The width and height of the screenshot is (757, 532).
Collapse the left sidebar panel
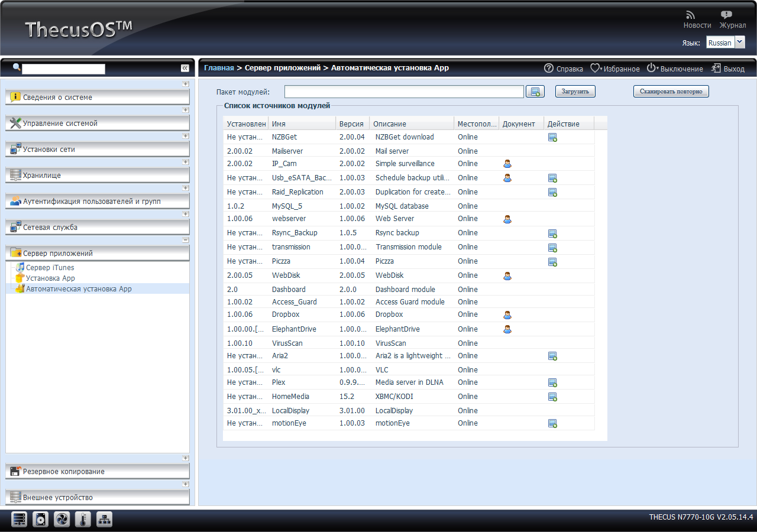pos(185,68)
